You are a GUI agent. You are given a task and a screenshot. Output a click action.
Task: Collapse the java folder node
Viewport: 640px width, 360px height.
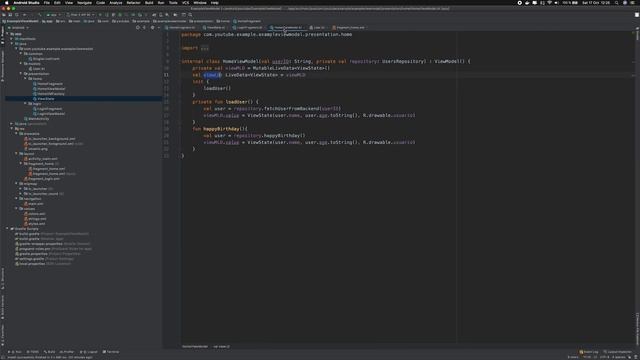[12, 44]
